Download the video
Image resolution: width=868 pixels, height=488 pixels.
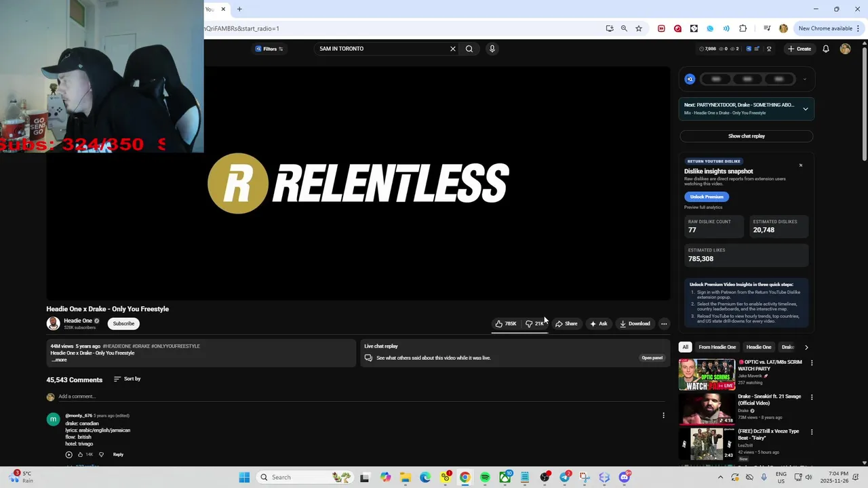635,324
